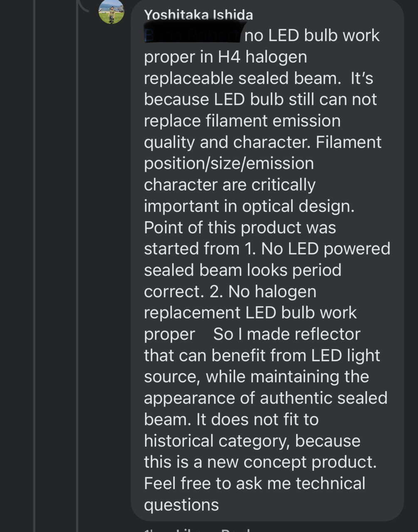Tap 'important in optical design' line
Screen dimensions: 418x532
[x=249, y=206]
